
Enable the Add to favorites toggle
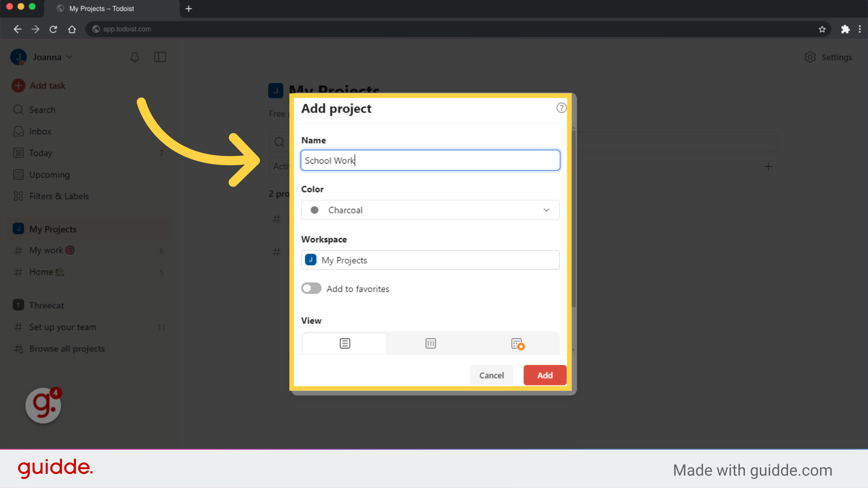(311, 288)
